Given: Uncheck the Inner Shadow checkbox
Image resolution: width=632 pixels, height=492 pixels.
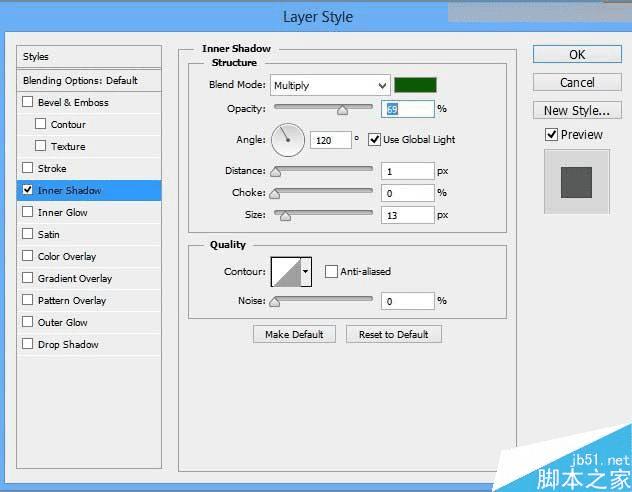Looking at the screenshot, I should click(x=27, y=190).
